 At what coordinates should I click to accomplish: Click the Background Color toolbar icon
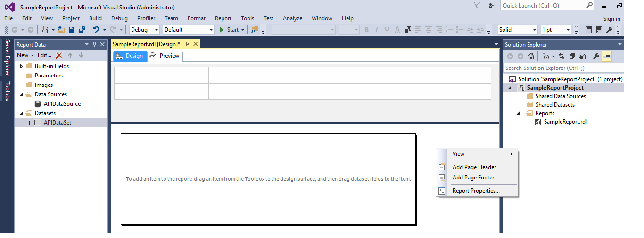[x=407, y=30]
